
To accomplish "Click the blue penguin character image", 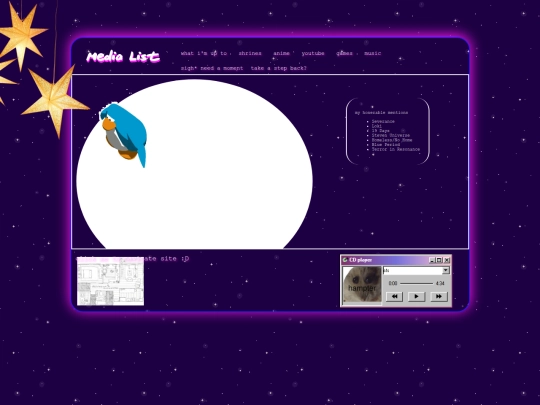I will coord(124,135).
